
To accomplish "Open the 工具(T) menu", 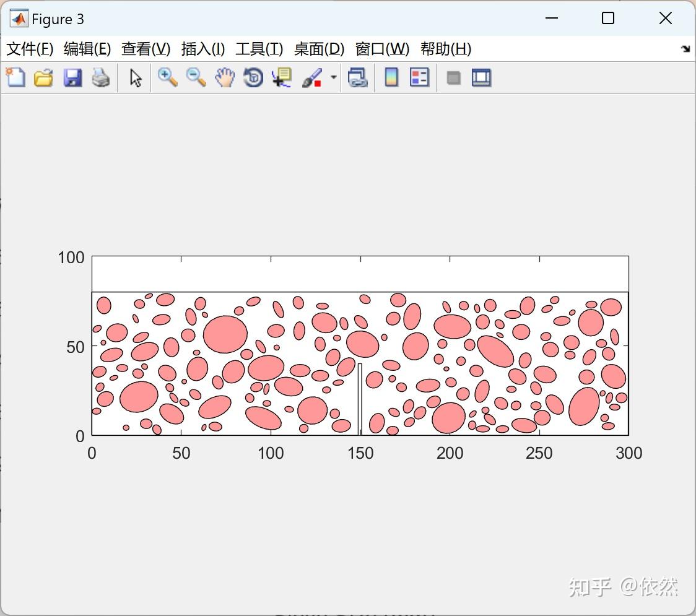I will click(x=259, y=49).
